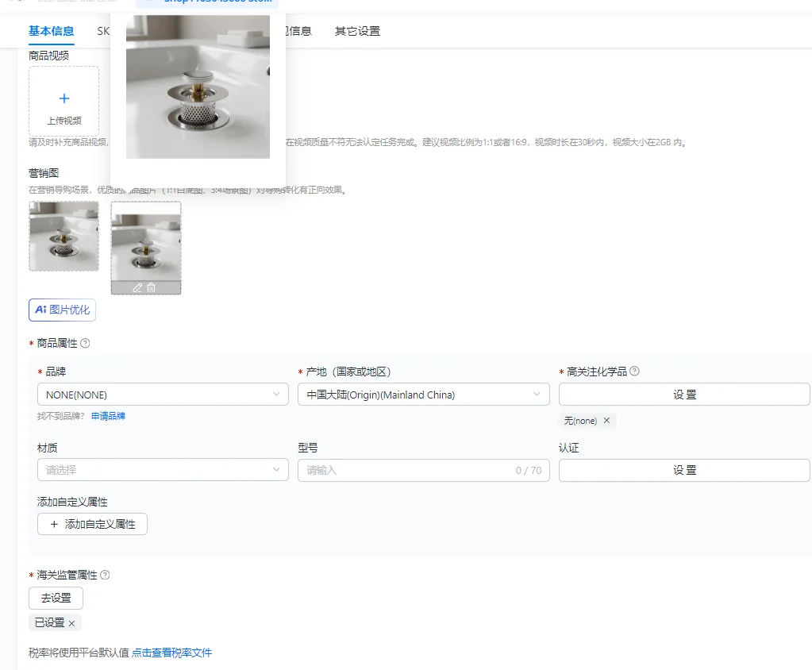Image resolution: width=812 pixels, height=670 pixels.
Task: Click 设置 under 高关注化学品
Action: pos(684,395)
